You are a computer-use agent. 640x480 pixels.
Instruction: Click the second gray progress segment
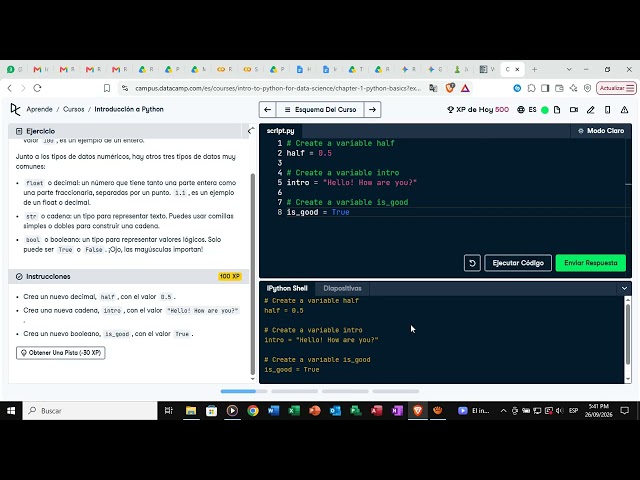pyautogui.click(x=295, y=391)
